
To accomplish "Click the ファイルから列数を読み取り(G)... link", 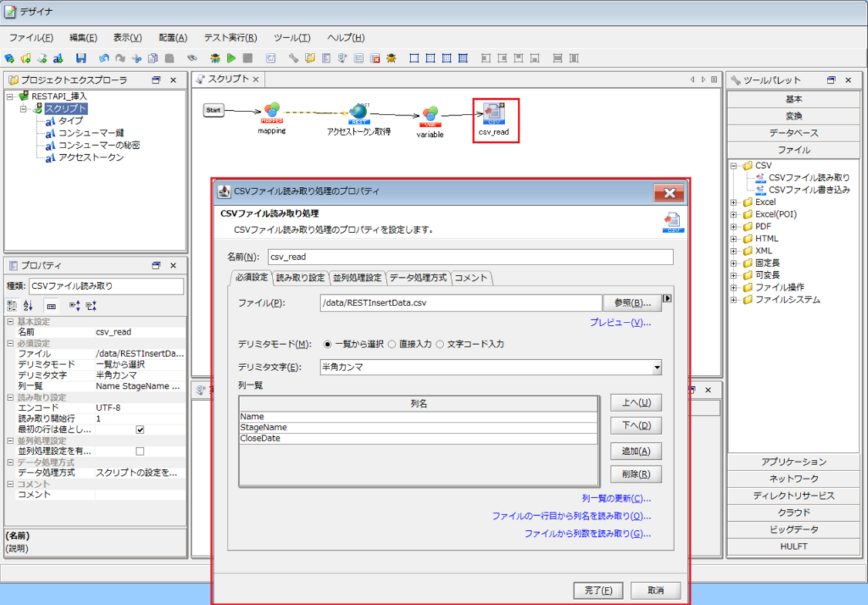I will point(588,533).
